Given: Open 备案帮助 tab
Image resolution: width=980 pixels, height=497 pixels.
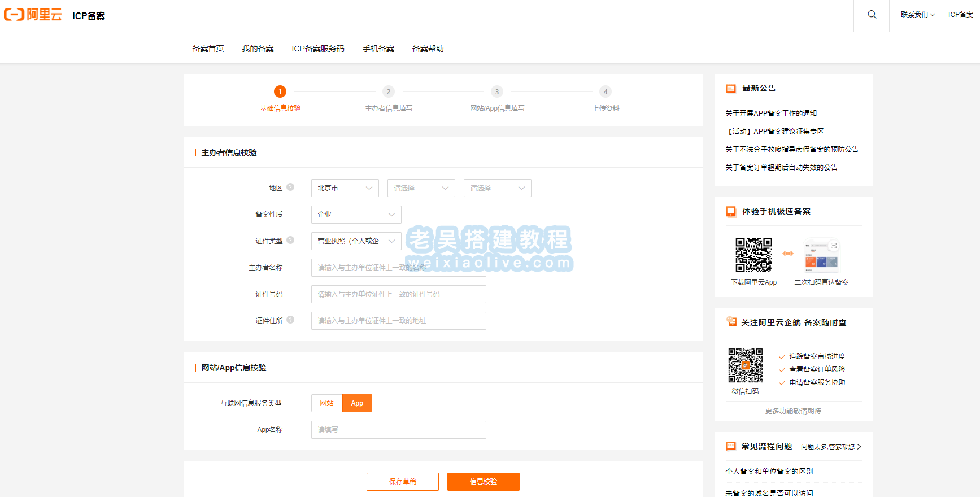Looking at the screenshot, I should [x=428, y=49].
